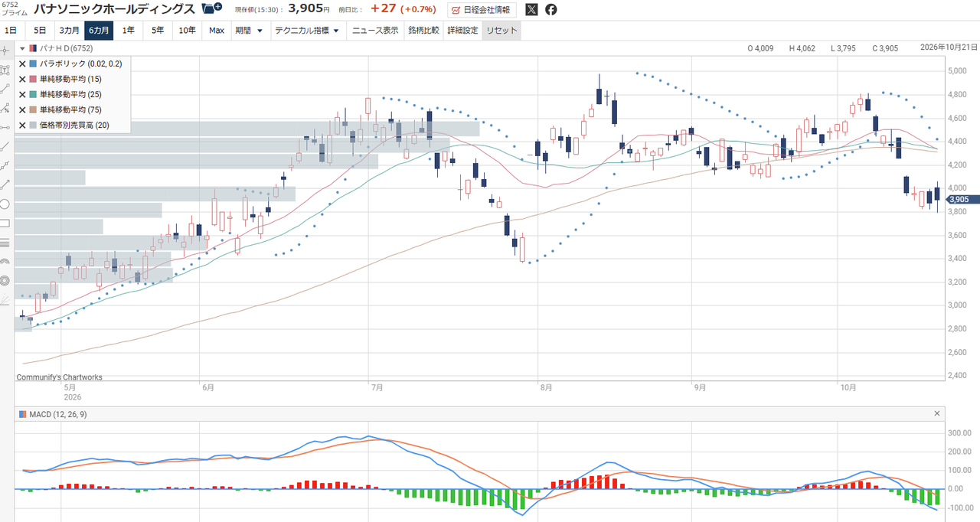Remove the 単純移動平均 (25) indicator
This screenshot has width=980, height=522.
click(x=22, y=94)
